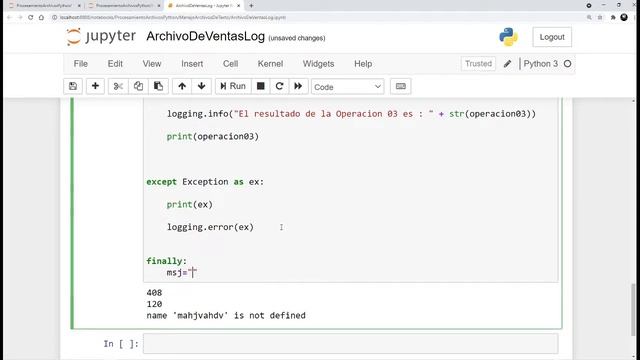Open the Kernel menu
Image resolution: width=640 pixels, height=360 pixels.
pyautogui.click(x=270, y=64)
